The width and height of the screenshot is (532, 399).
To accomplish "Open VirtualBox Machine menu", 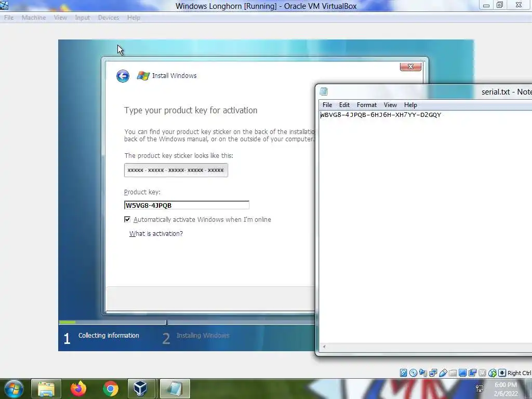I will click(x=34, y=18).
